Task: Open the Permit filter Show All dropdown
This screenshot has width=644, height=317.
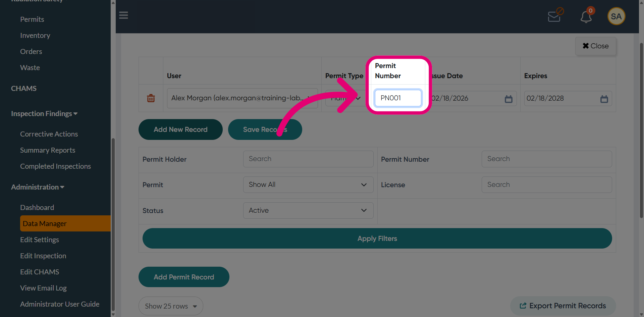Action: pyautogui.click(x=308, y=184)
